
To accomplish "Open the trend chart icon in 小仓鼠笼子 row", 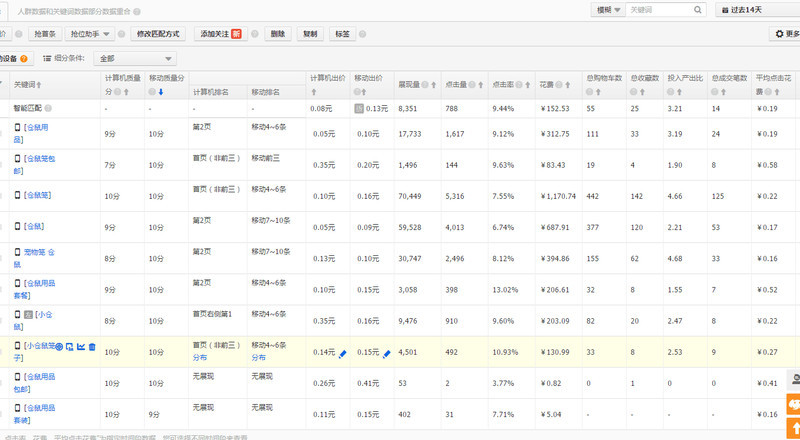I will tap(81, 347).
